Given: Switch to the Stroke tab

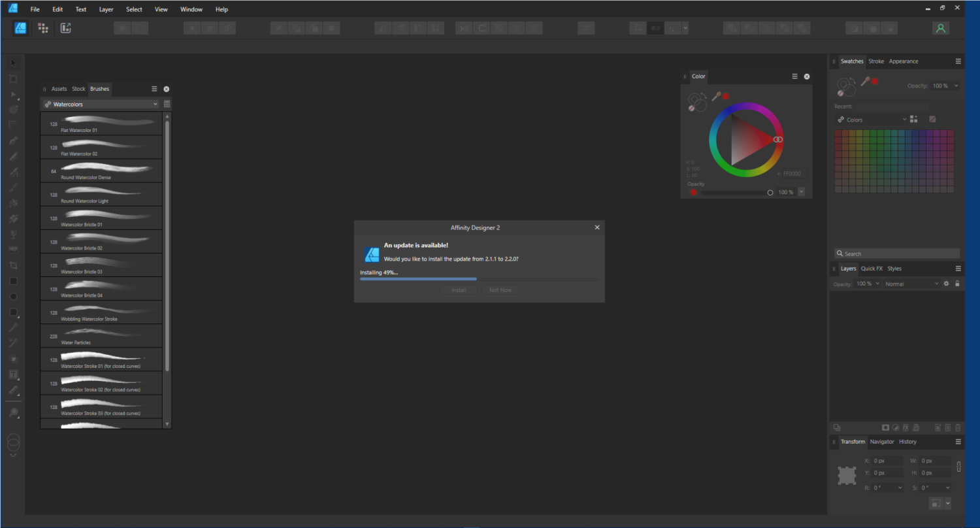Looking at the screenshot, I should (876, 61).
